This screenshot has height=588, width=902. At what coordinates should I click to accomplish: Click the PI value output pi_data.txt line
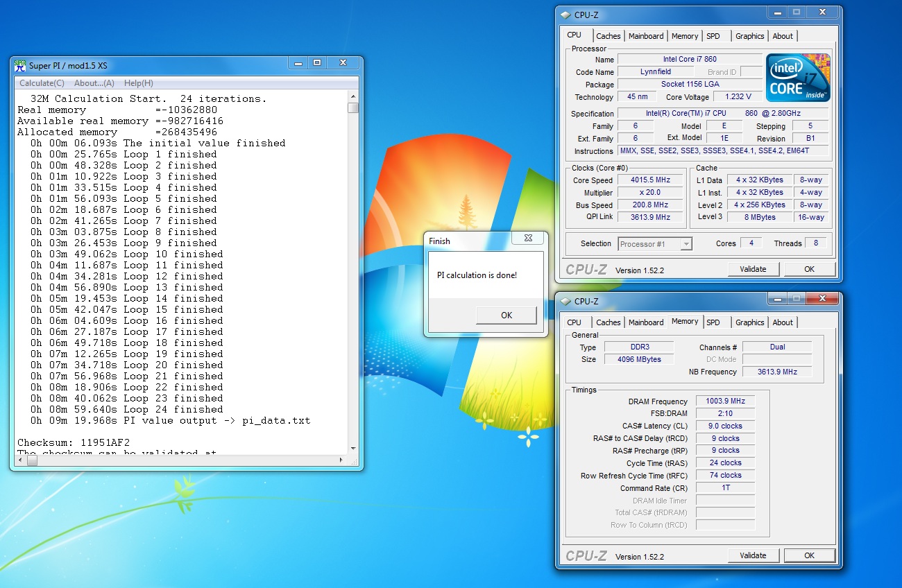click(x=171, y=420)
